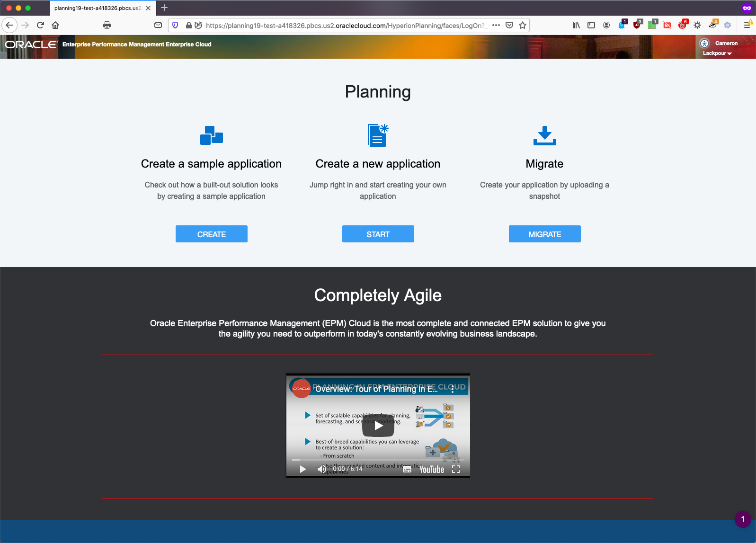Mute the video volume
The height and width of the screenshot is (543, 756).
(322, 469)
